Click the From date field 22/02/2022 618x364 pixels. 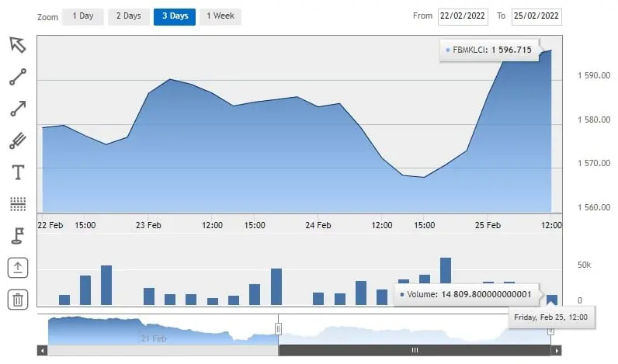pyautogui.click(x=464, y=16)
